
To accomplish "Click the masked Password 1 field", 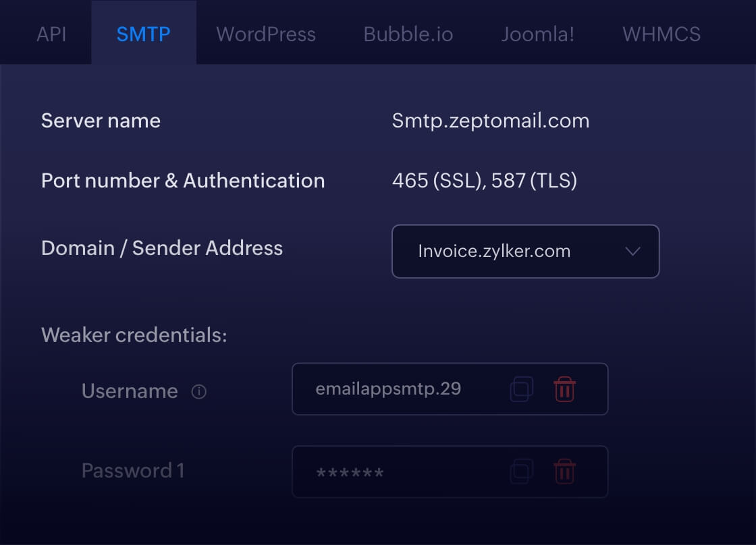I will coord(450,471).
